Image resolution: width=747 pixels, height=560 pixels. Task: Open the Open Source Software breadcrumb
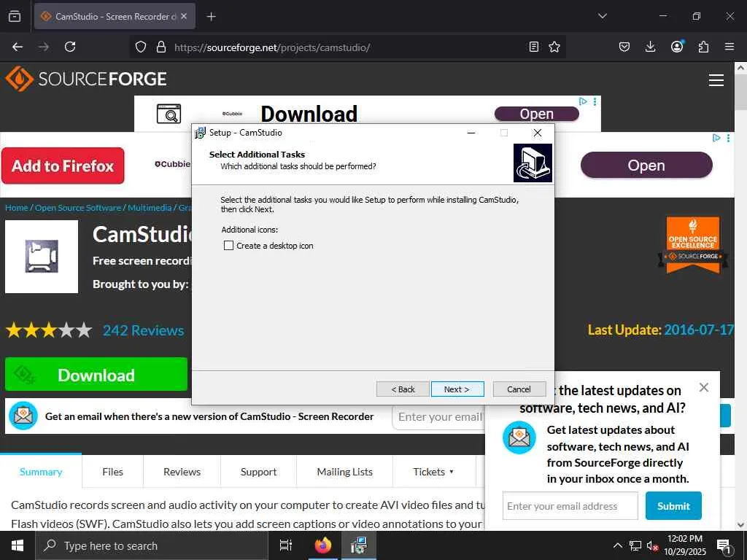[x=78, y=208]
